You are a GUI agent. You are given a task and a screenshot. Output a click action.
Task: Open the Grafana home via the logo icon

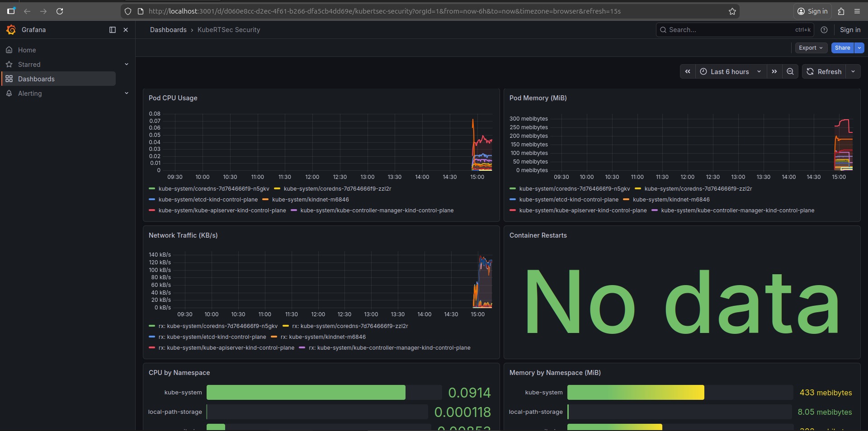[11, 30]
